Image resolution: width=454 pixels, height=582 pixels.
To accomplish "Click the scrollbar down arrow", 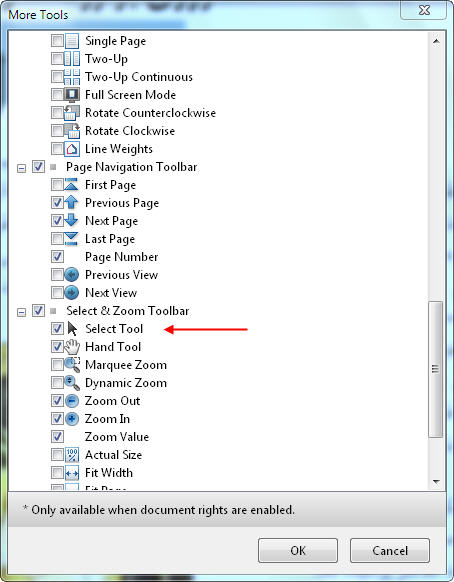I will tap(436, 482).
